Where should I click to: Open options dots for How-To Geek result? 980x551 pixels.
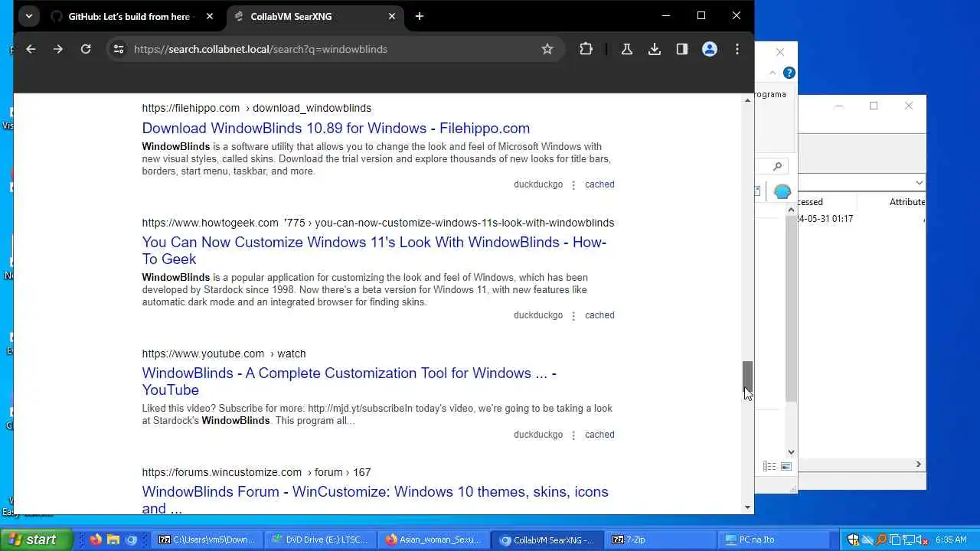[573, 316]
